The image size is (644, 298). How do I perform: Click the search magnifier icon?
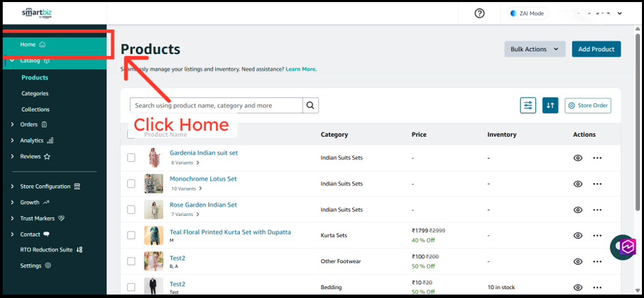click(311, 105)
